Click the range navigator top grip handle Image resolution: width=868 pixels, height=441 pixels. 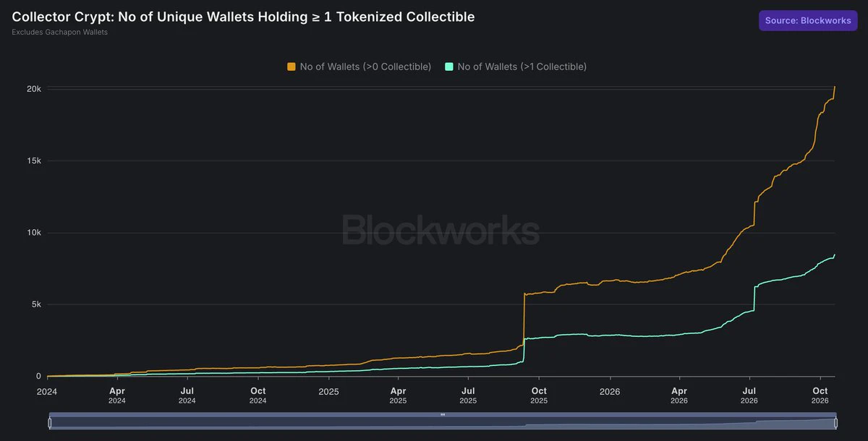point(443,414)
